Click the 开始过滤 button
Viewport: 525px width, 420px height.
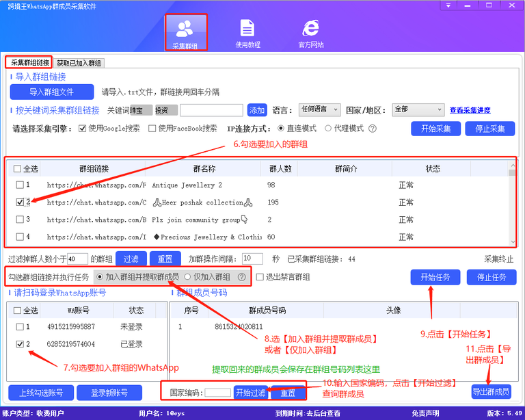(251, 393)
